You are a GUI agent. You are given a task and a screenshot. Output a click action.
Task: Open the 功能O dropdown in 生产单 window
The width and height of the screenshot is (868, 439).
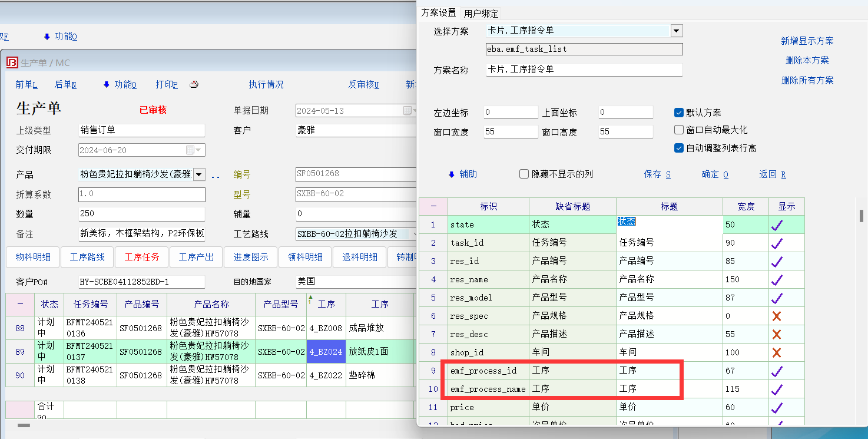point(120,85)
